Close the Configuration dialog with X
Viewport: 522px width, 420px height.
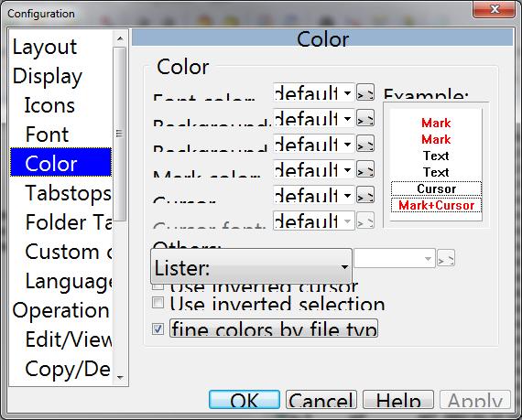494,9
